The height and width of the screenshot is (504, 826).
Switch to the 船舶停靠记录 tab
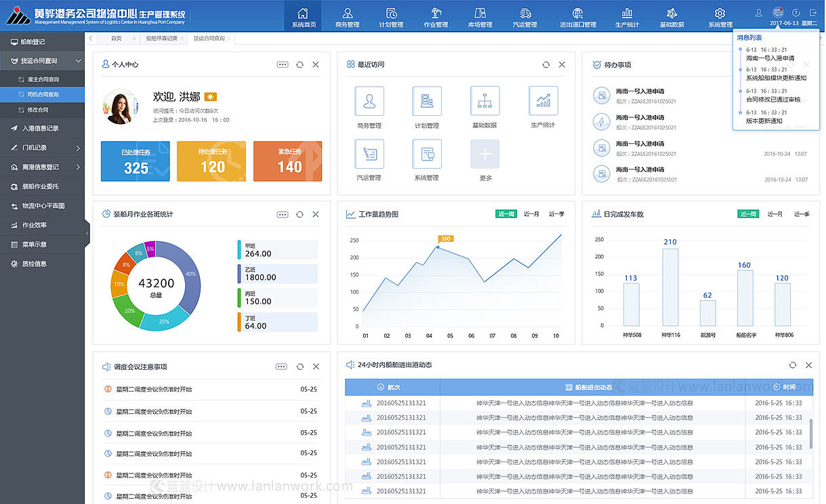click(x=162, y=39)
